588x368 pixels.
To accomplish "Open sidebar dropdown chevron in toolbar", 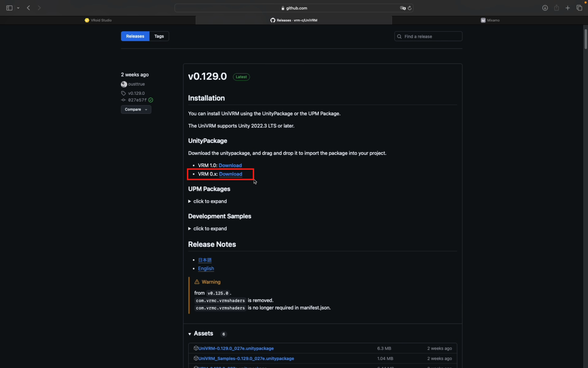I will coord(18,8).
